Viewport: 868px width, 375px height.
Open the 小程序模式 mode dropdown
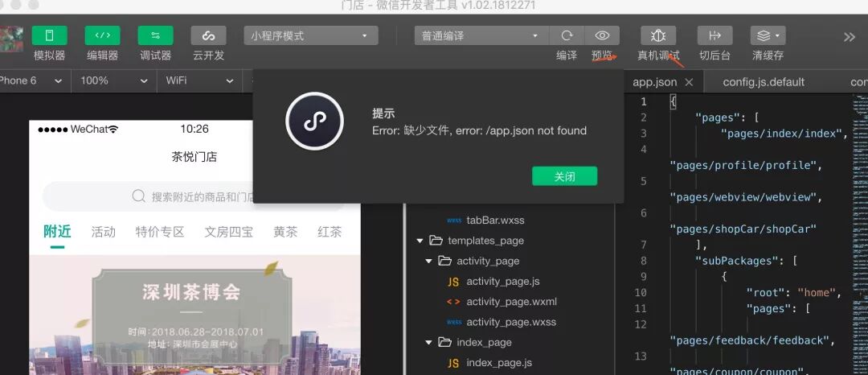click(x=310, y=35)
